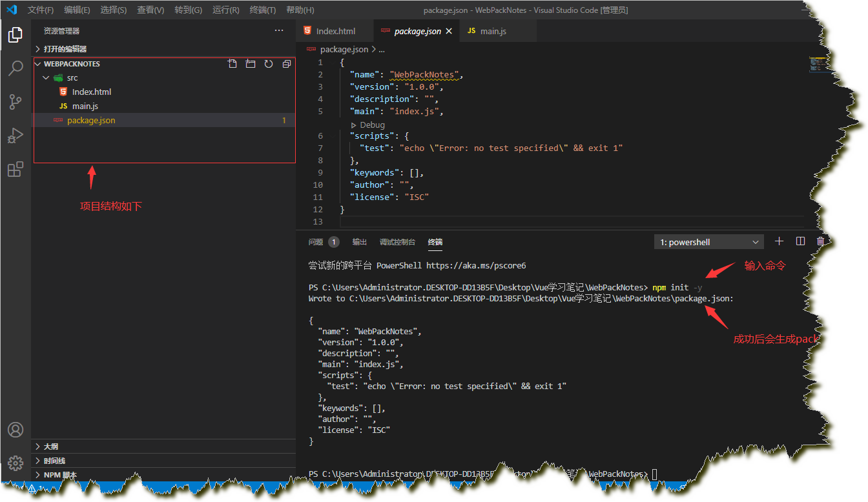Click the problems count badge showing 1
Viewport: 868px width, 502px height.
(x=334, y=242)
